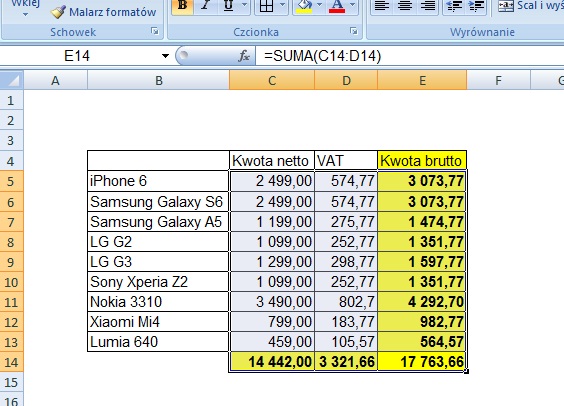Click the Scal i wyśrodkuj merge button

531,6
